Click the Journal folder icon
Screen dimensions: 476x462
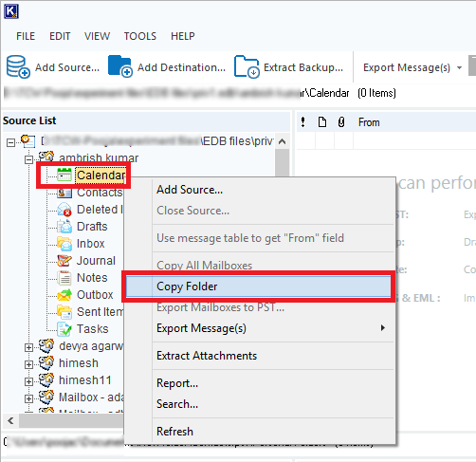[64, 261]
